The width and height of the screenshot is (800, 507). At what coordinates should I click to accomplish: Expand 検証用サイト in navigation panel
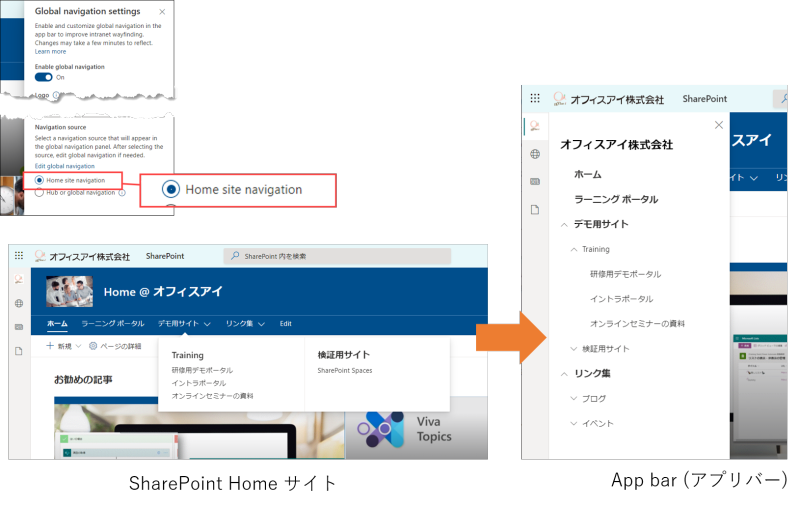coord(573,349)
